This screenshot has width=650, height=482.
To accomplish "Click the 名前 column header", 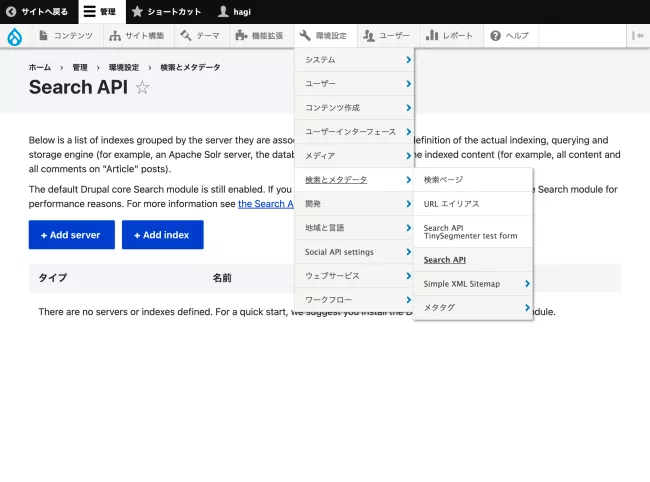I will 222,278.
